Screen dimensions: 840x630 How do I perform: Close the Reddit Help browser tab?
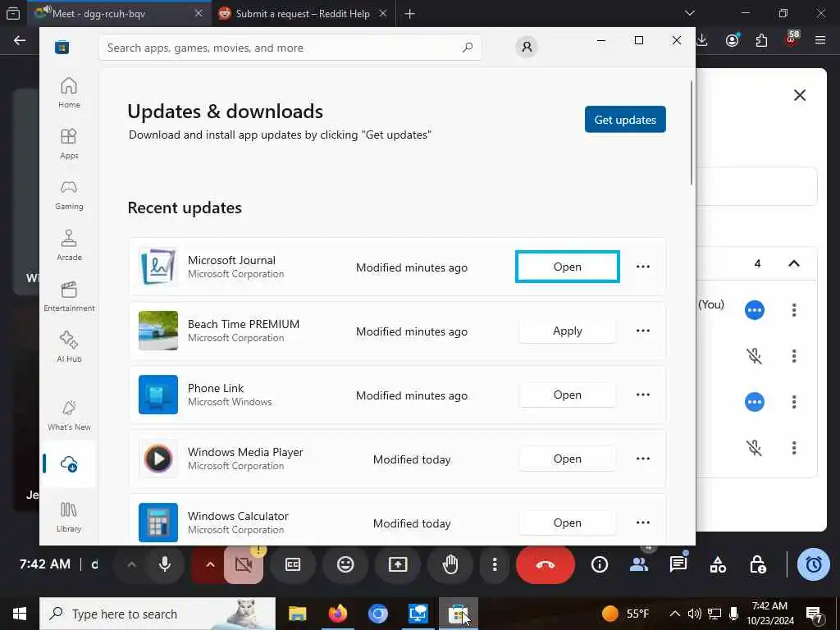pos(383,13)
